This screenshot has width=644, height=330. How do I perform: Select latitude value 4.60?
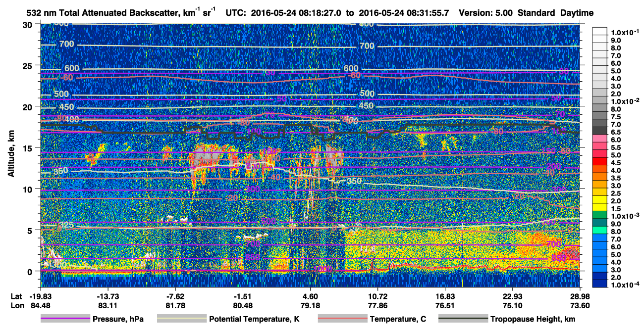[x=311, y=296]
